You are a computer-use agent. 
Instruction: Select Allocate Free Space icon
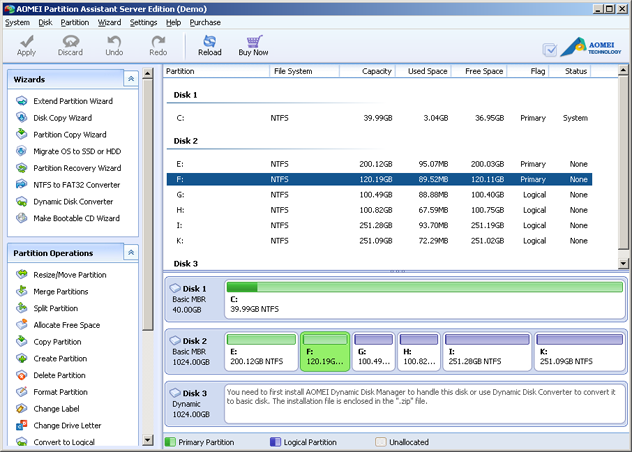tap(22, 325)
